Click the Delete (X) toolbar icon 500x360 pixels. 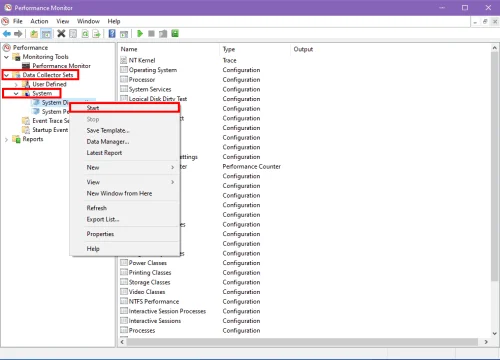coord(61,33)
